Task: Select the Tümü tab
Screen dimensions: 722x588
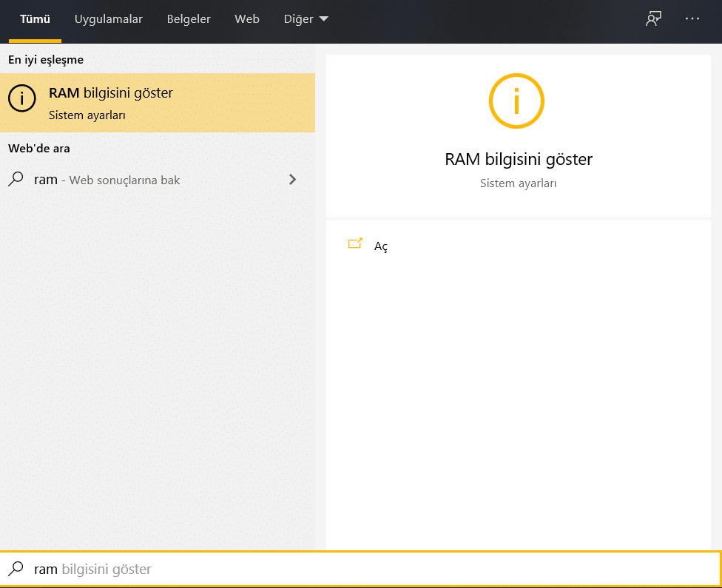Action: [35, 18]
